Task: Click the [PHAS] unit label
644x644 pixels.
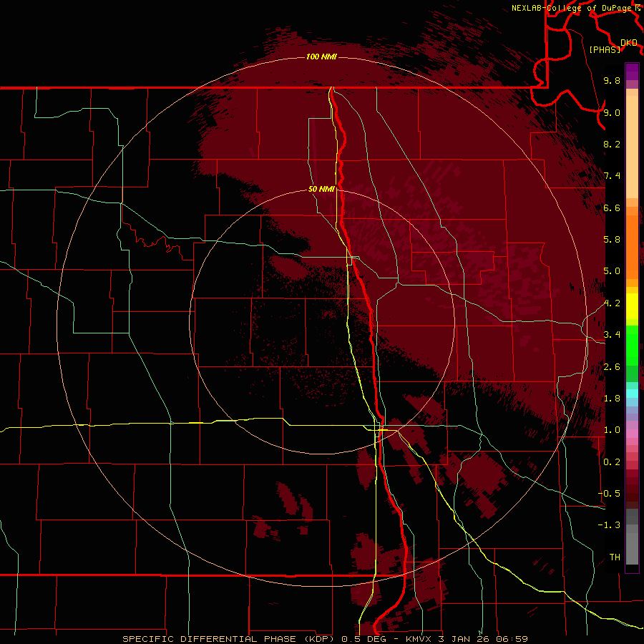Action: (x=605, y=49)
